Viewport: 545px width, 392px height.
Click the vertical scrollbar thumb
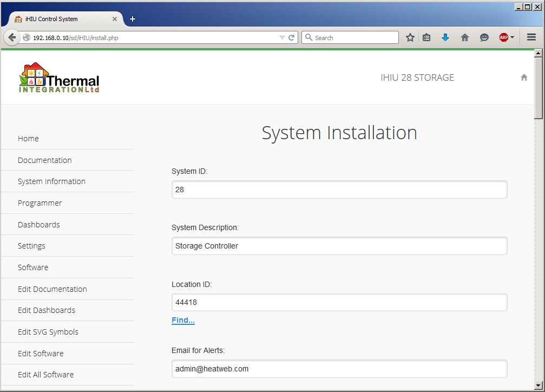pos(539,88)
